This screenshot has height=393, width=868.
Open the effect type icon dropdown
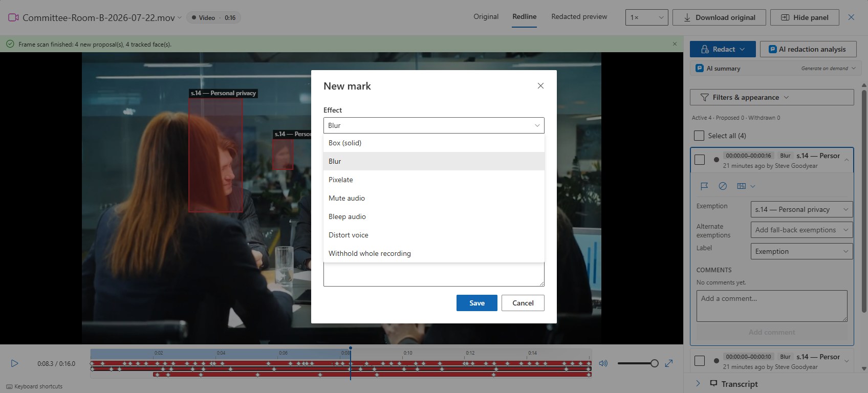746,186
